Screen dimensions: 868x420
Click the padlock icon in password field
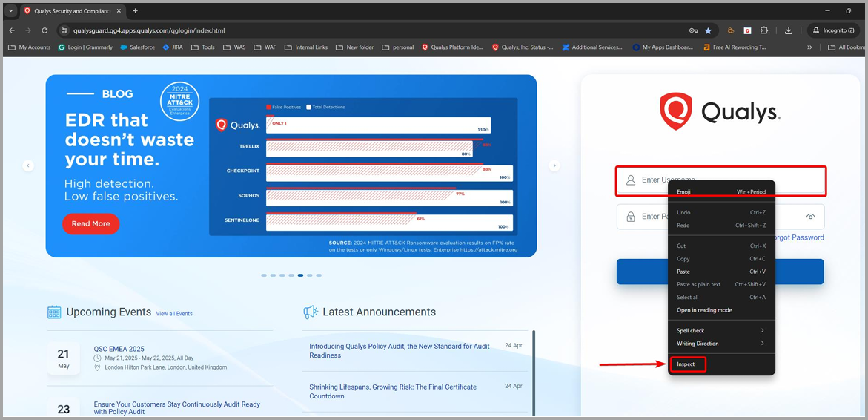coord(631,217)
